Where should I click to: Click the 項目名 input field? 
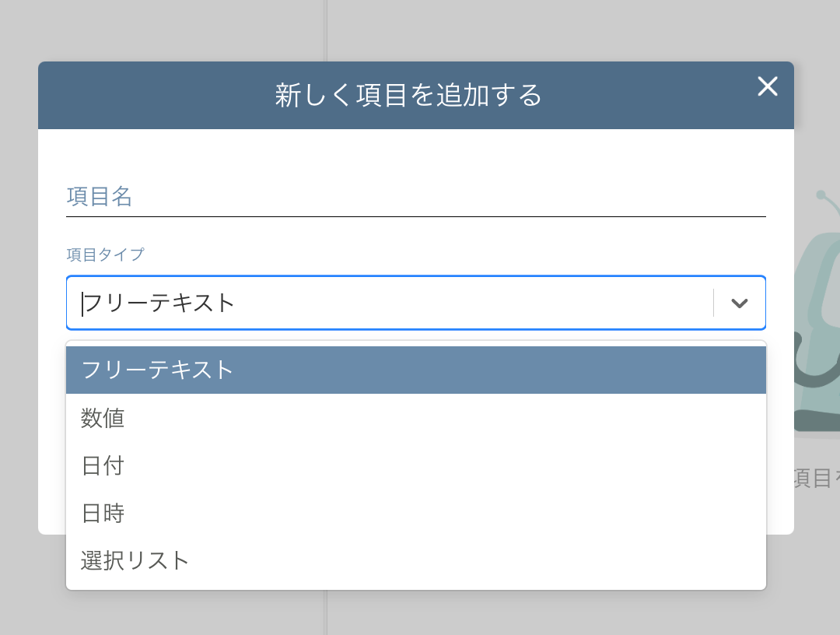(x=415, y=197)
